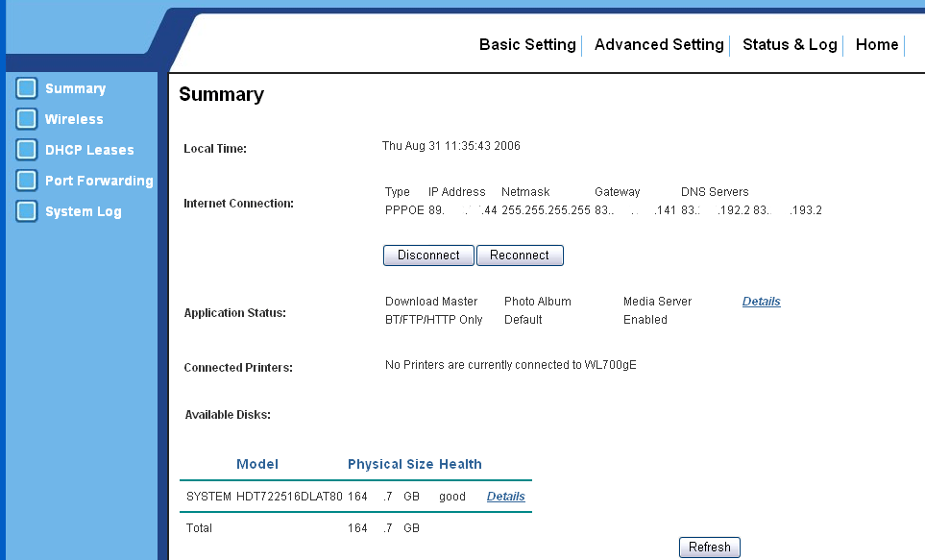The image size is (925, 560).
Task: Open the Port Forwarding page
Action: pos(99,181)
